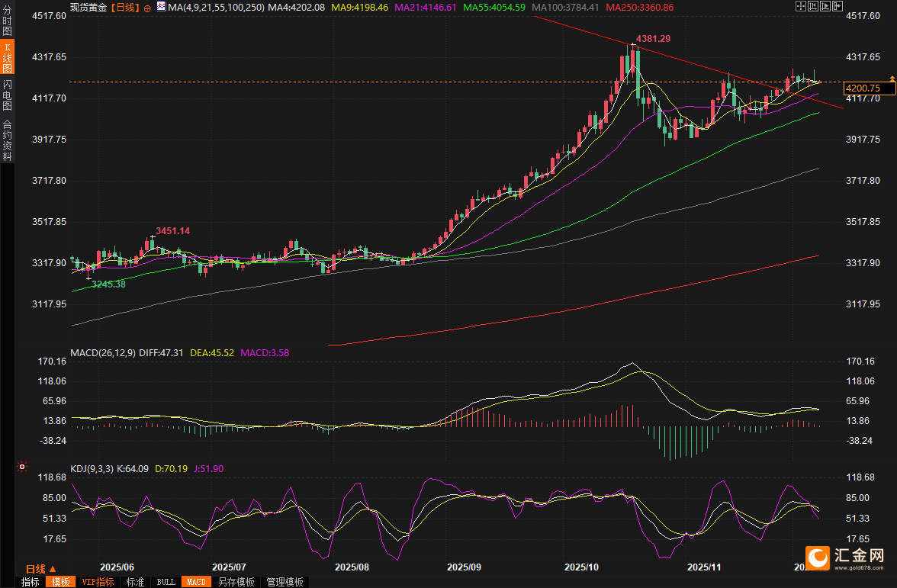Viewport: 897px width, 588px height.
Task: Open the 合约资料 tab in the left sidebar
Action: 7,139
